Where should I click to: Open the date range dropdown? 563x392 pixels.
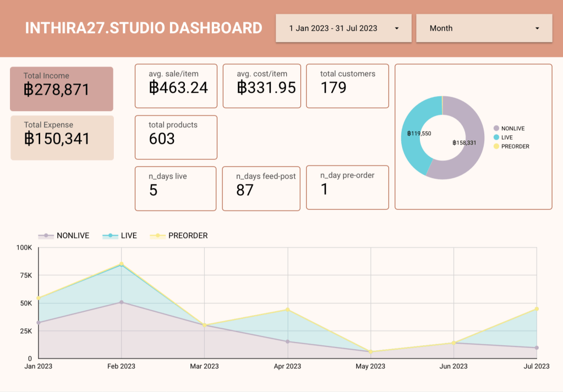[x=343, y=28]
